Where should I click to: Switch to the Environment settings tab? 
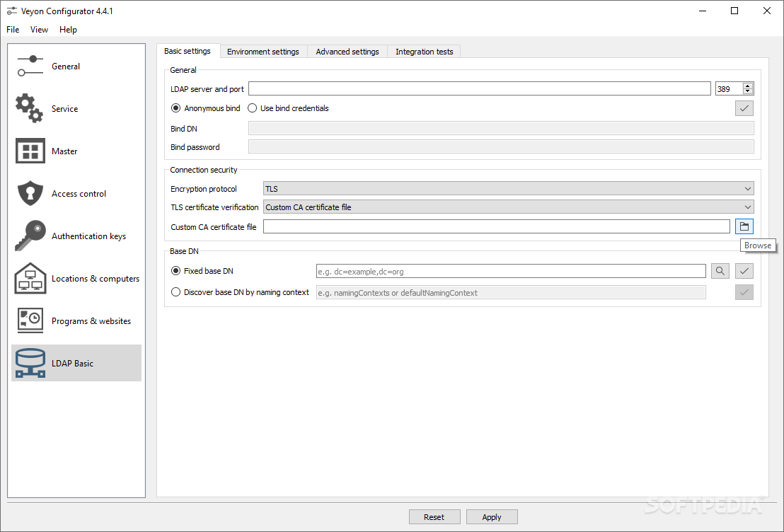tap(263, 52)
